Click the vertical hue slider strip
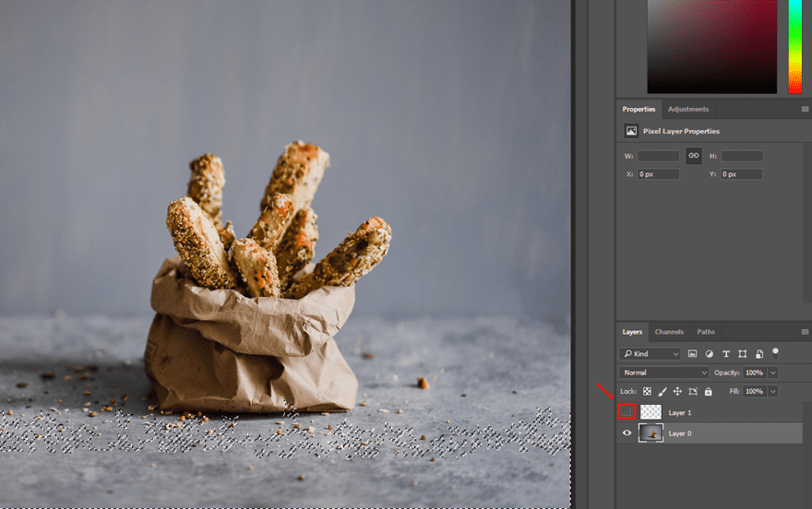This screenshot has width=812, height=509. tap(794, 46)
